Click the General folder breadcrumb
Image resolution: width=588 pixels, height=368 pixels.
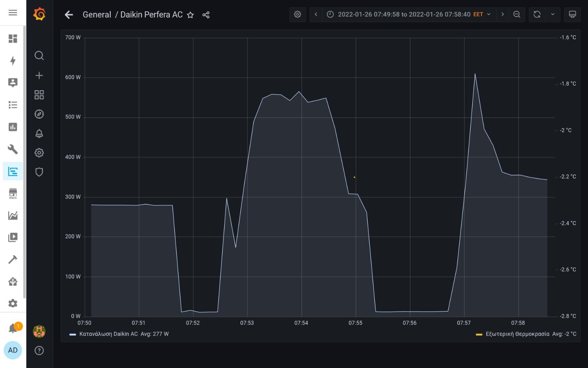[97, 15]
